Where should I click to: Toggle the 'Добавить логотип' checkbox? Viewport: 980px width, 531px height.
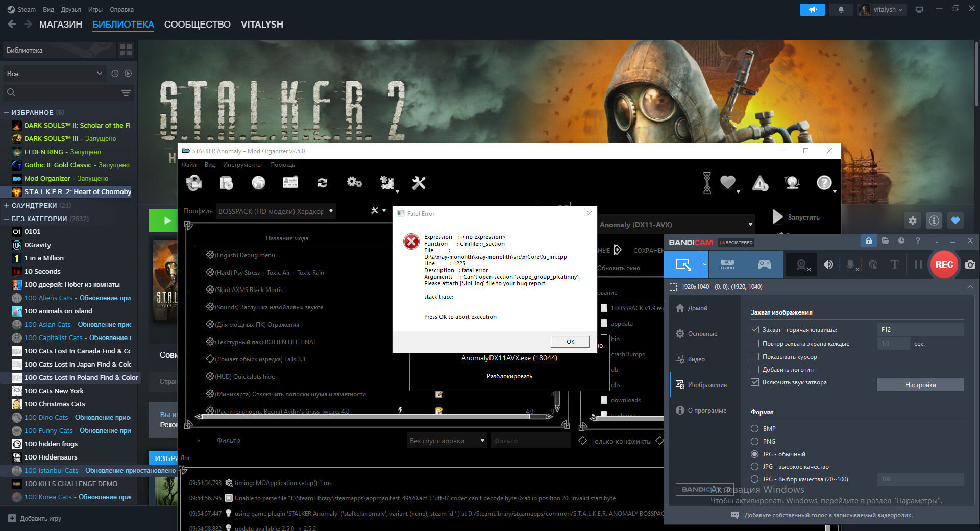point(755,369)
